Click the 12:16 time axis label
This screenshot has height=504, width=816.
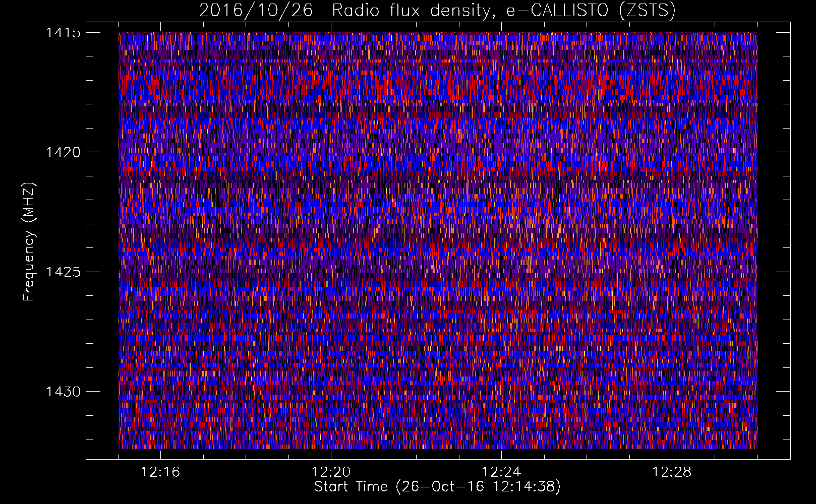tap(160, 472)
